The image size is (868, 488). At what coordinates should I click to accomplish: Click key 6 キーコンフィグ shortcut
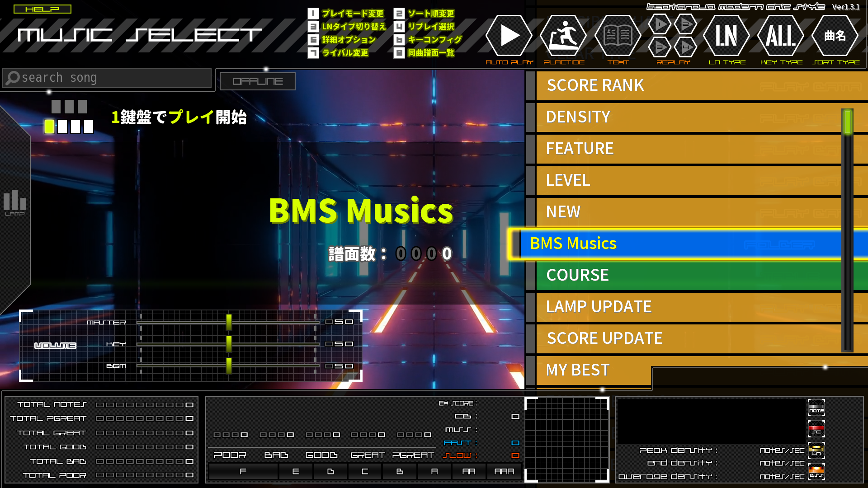click(x=428, y=40)
